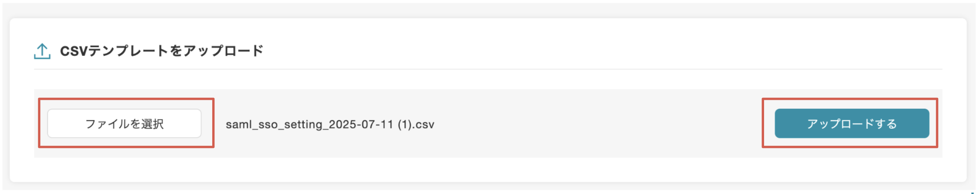Click the upload arrow icon beside the heading
The width and height of the screenshot is (980, 194).
point(42,51)
